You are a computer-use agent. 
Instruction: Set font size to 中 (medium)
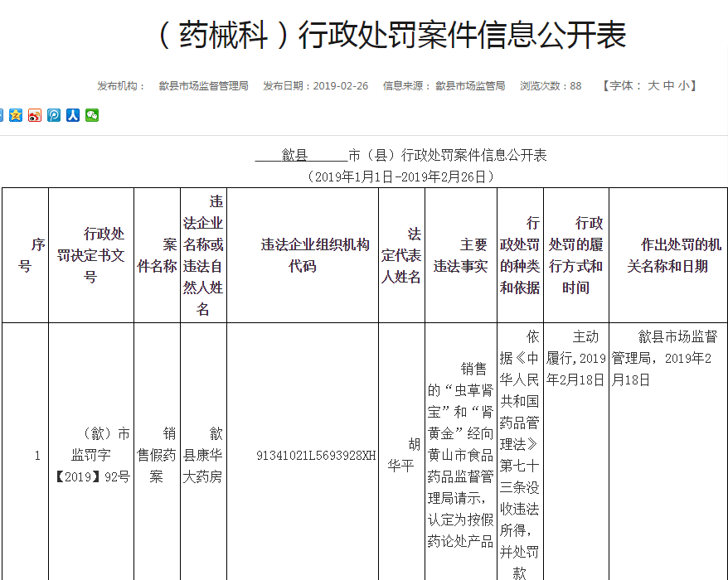(x=668, y=86)
